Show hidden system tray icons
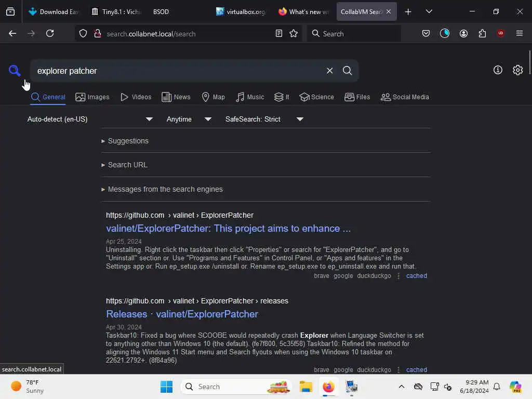 pos(402,387)
